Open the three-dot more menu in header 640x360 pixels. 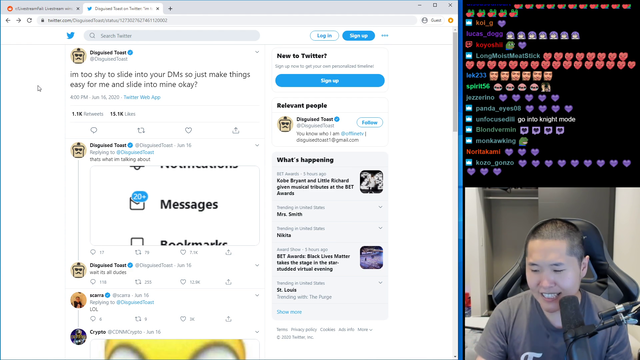[x=384, y=36]
